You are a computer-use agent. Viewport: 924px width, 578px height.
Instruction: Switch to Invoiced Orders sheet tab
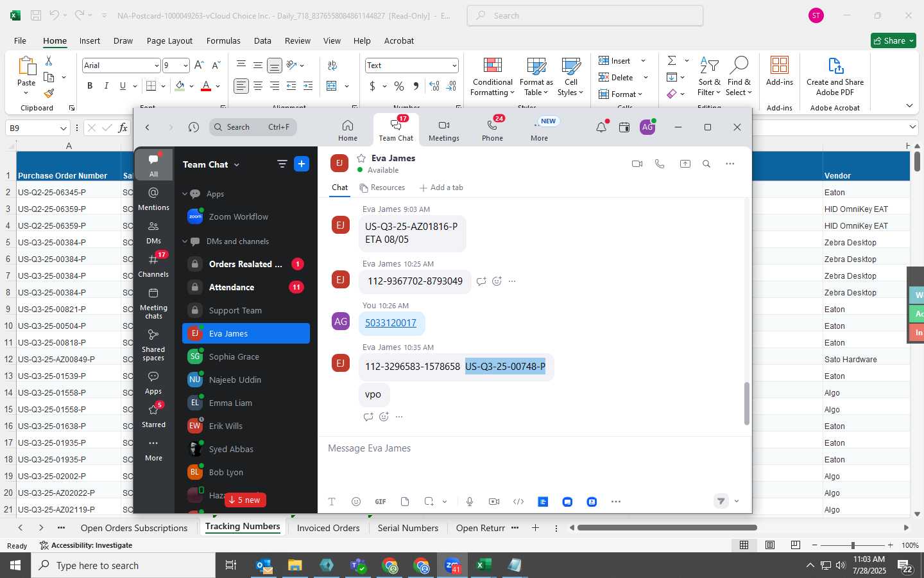[328, 528]
